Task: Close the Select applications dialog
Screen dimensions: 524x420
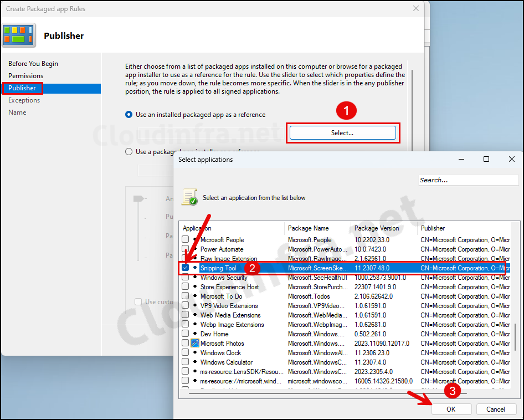Action: (x=512, y=159)
